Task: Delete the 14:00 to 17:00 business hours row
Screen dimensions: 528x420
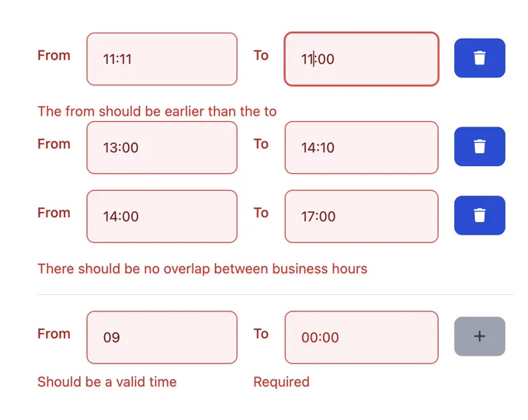Action: (479, 215)
